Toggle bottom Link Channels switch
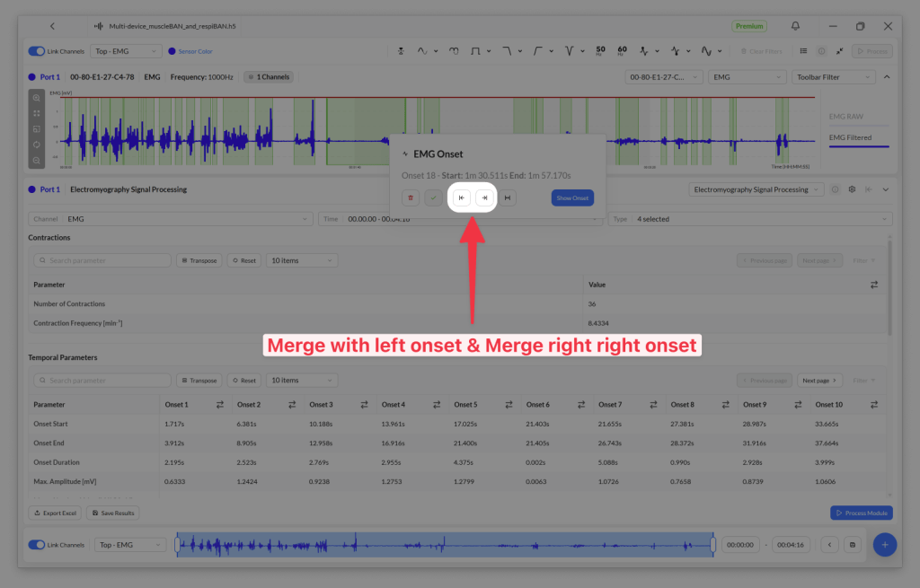The height and width of the screenshot is (588, 920). point(36,545)
